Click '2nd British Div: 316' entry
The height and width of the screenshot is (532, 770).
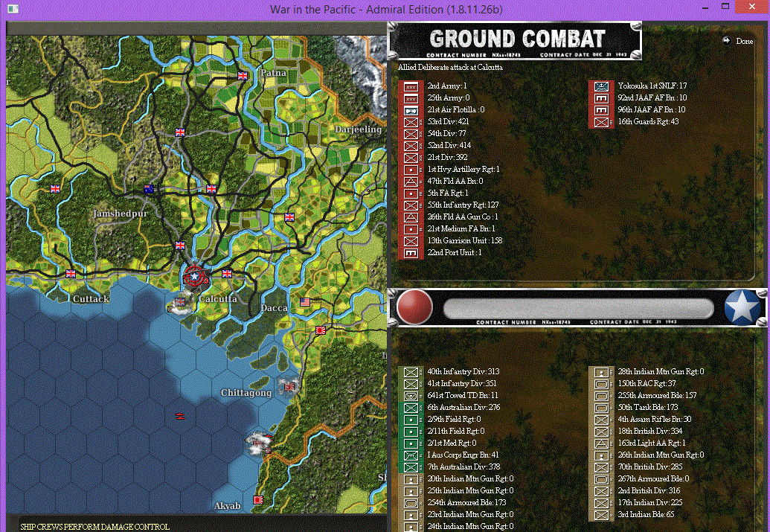point(649,490)
